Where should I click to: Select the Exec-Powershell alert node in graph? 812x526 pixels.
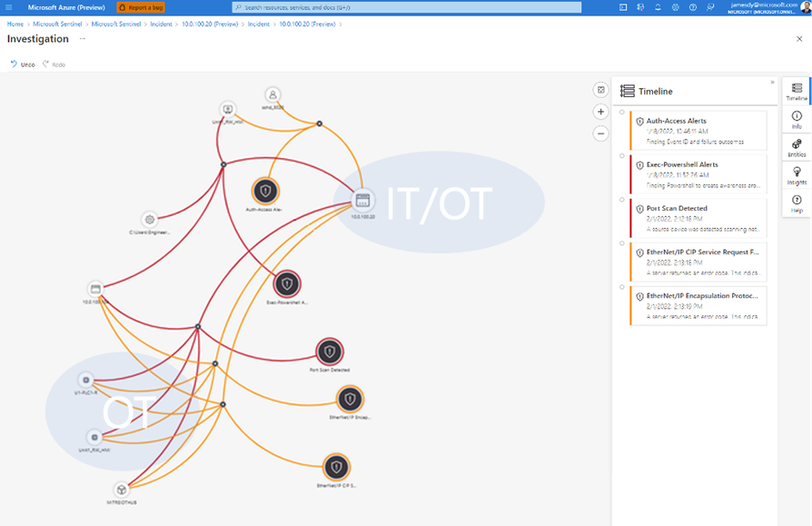287,283
